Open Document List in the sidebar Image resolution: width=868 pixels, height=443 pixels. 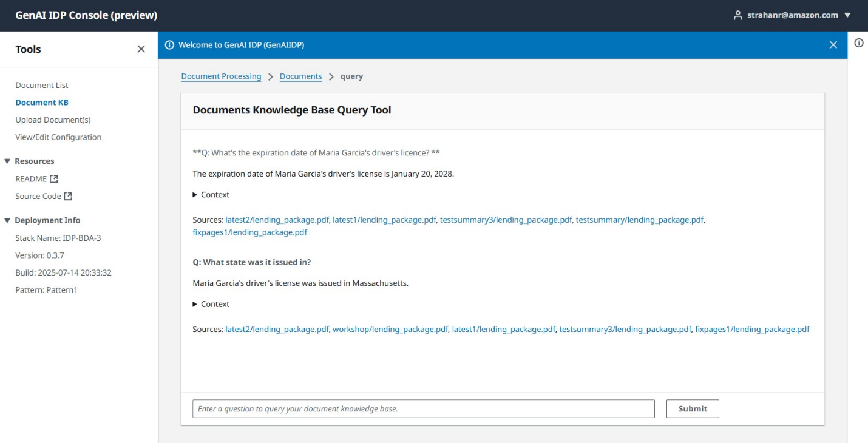(x=42, y=86)
